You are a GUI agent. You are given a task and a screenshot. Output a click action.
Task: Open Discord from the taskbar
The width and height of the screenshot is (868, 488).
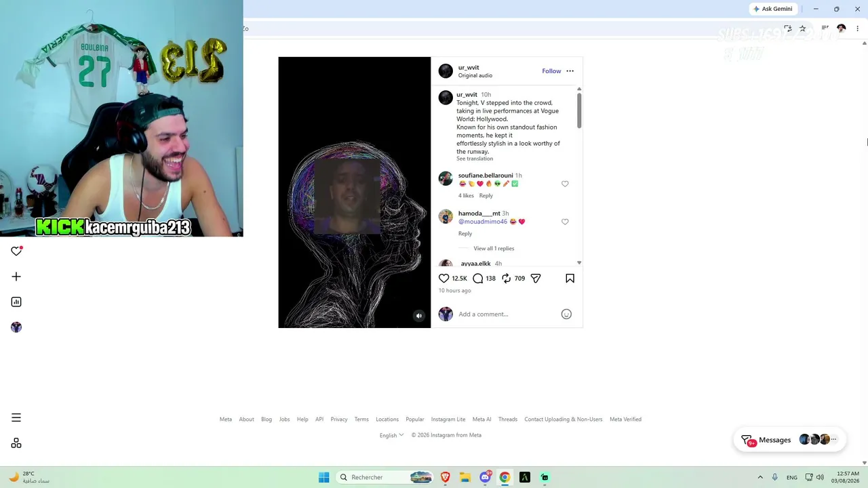485,477
